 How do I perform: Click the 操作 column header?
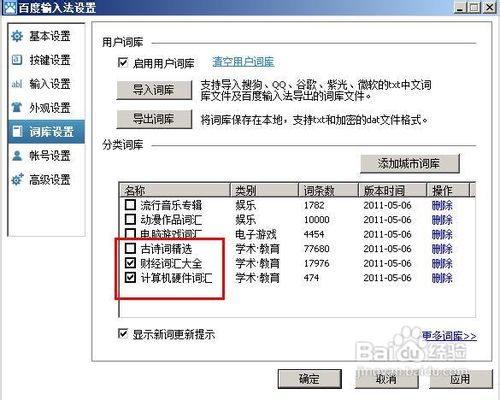click(x=448, y=190)
